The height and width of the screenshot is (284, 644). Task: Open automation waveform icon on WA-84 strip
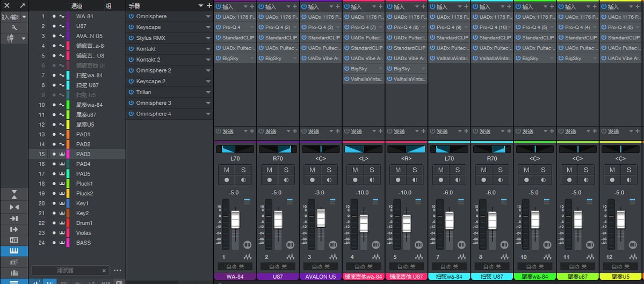pos(247,257)
